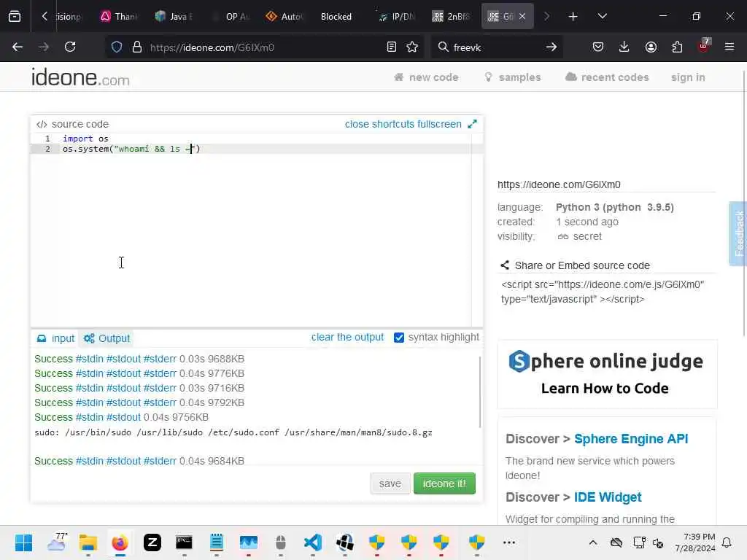Click the output panel scrollbar

[480, 392]
